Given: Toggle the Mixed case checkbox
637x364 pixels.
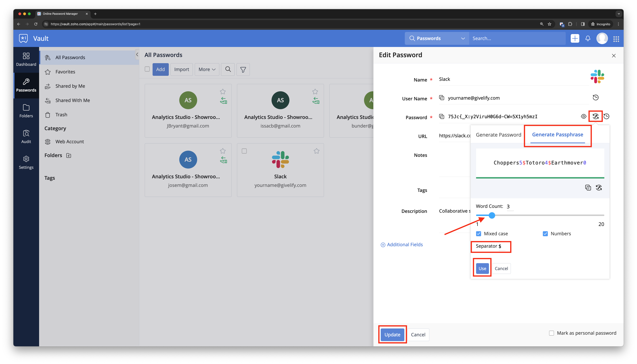Looking at the screenshot, I should [478, 234].
